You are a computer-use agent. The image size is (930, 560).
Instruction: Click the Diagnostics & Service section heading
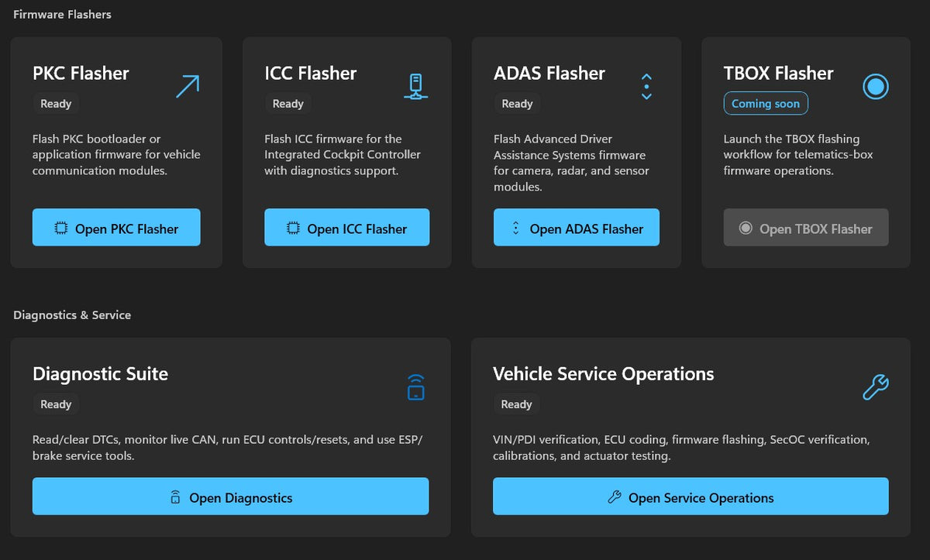72,315
